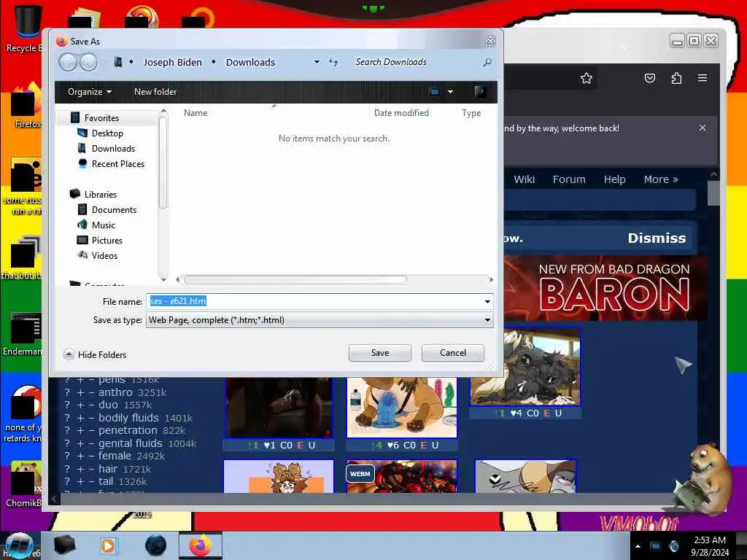Open the Enderman desktop icon
The image size is (747, 560).
pos(23,333)
